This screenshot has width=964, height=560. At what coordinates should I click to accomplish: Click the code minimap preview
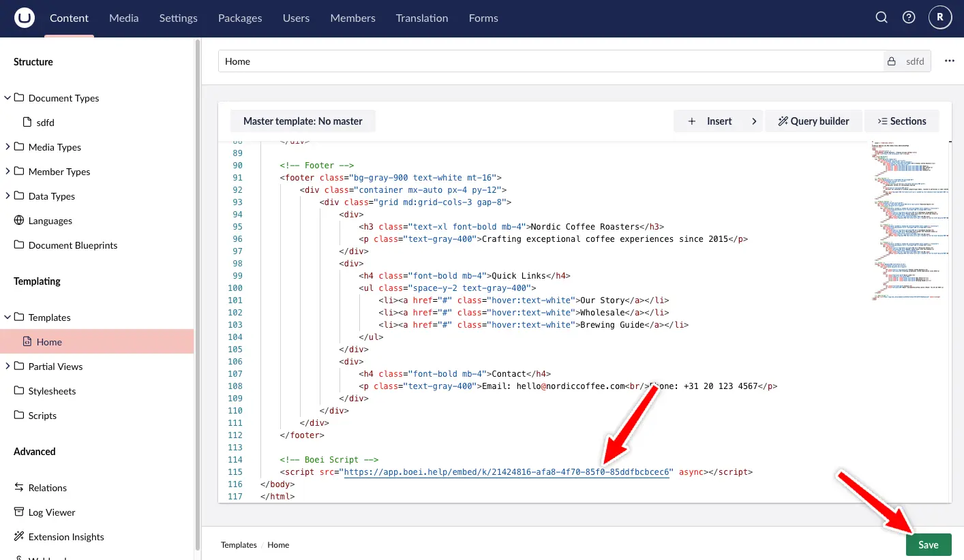[909, 218]
